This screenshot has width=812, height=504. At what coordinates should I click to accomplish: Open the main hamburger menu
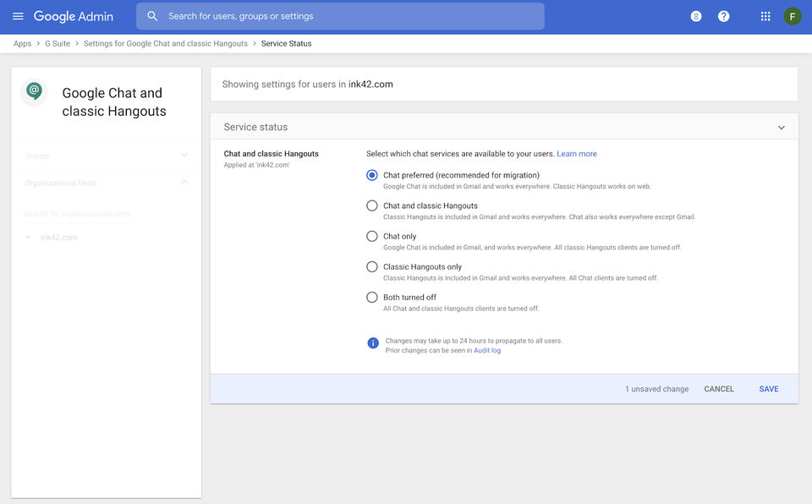[x=18, y=16]
